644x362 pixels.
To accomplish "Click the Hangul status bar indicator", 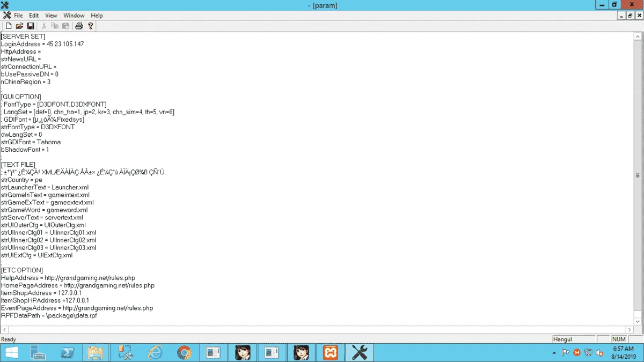I will [573, 339].
